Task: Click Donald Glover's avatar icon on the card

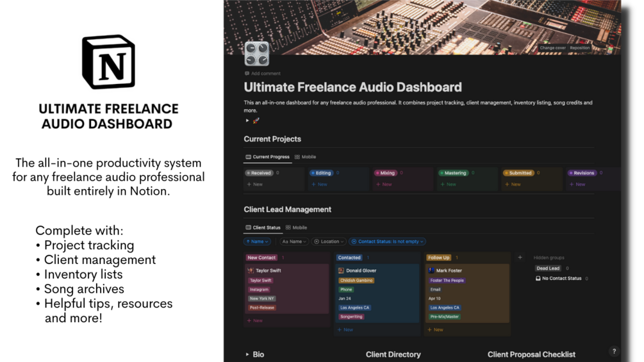Action: coord(341,270)
